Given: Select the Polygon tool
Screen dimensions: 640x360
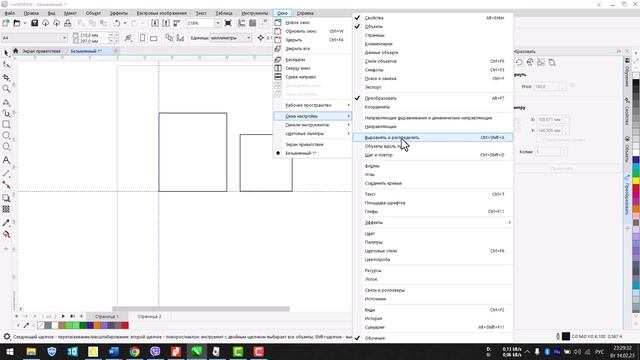Looking at the screenshot, I should [x=6, y=147].
